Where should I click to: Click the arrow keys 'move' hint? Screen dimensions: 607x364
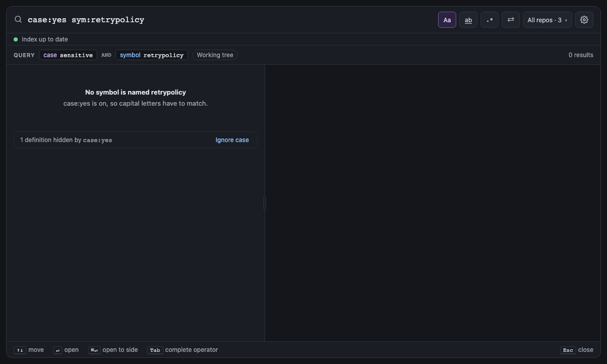29,350
